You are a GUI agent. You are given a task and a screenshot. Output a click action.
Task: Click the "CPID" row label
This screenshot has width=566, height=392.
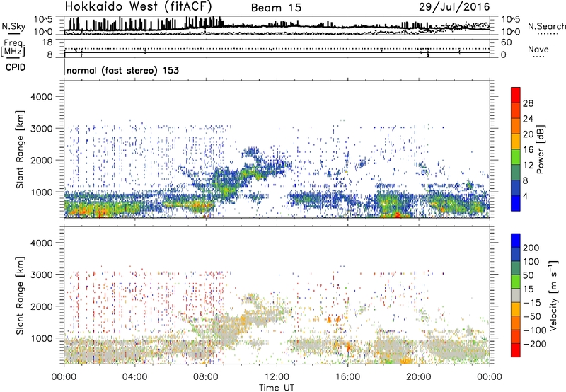pyautogui.click(x=16, y=67)
